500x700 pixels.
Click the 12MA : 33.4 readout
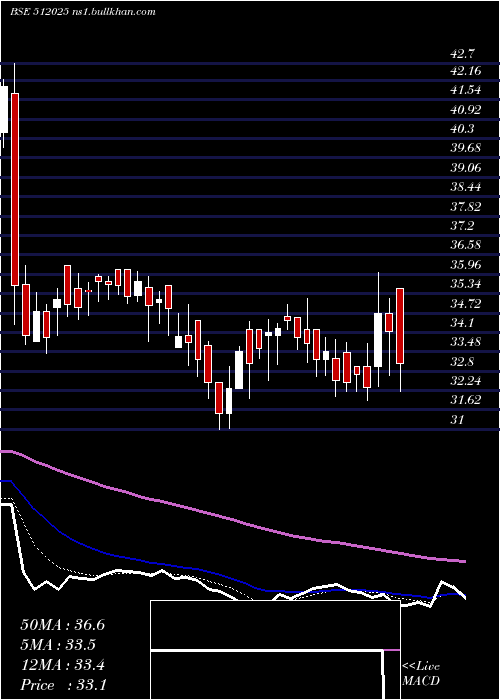(x=62, y=665)
